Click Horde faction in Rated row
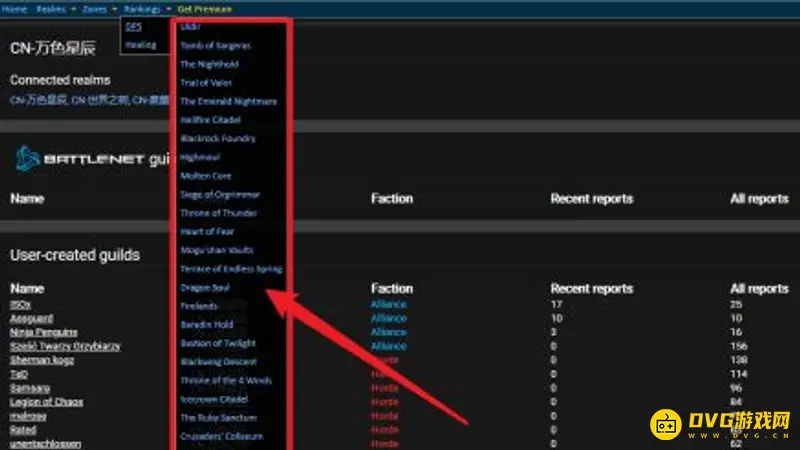 click(385, 430)
